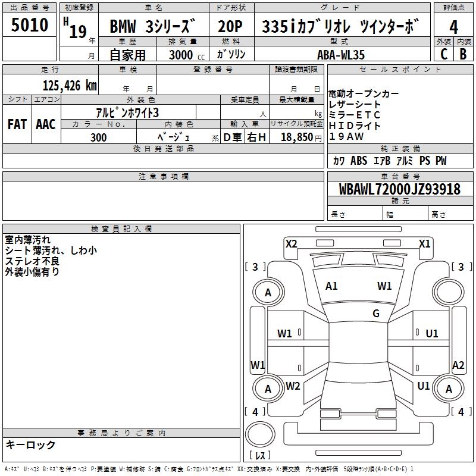Viewport: 476px width, 476px height.
Task: Click the damage legend line at the bottom
Action: [209, 469]
